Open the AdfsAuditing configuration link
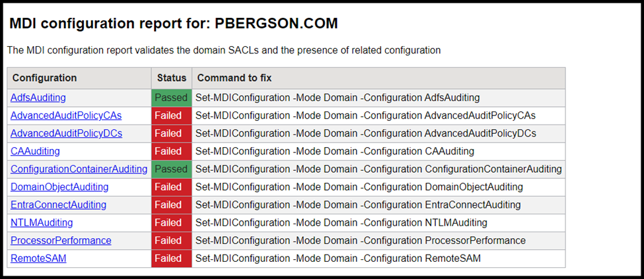The image size is (644, 279). click(x=38, y=98)
